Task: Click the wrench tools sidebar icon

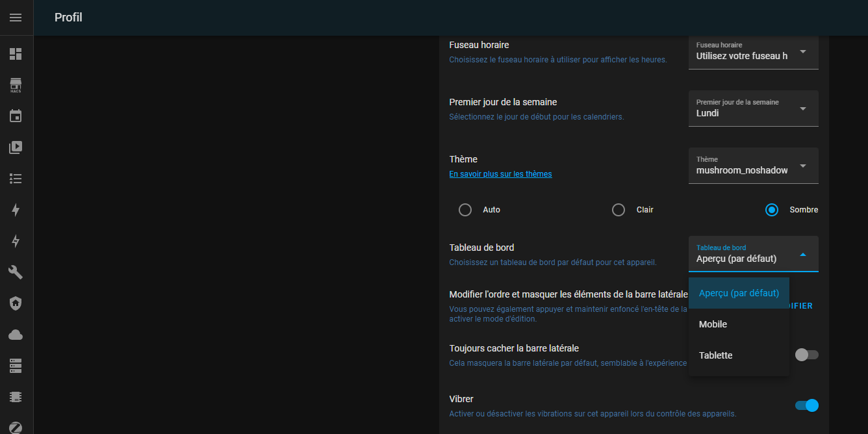Action: point(16,272)
